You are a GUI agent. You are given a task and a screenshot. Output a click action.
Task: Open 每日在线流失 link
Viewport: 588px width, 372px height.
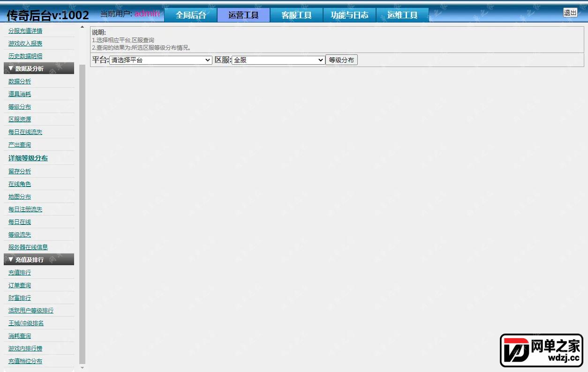(x=25, y=132)
